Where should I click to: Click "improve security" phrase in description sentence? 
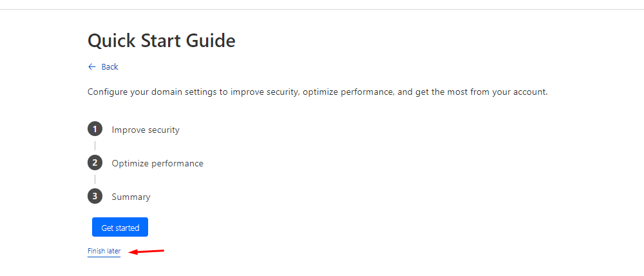(265, 92)
